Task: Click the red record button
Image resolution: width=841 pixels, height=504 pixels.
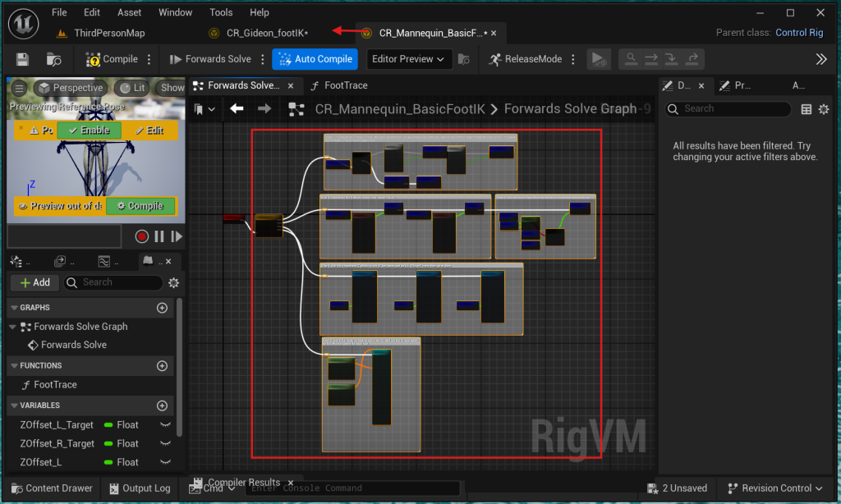Action: coord(141,236)
